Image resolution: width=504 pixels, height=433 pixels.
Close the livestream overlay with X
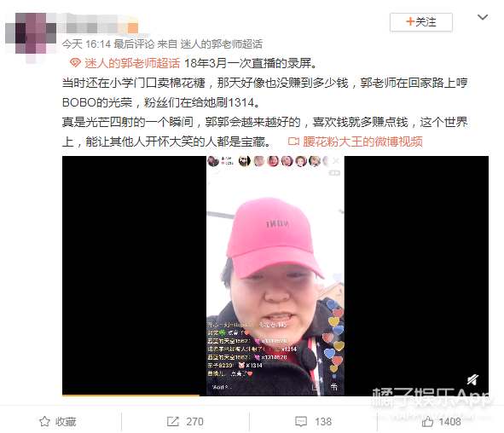[x=335, y=160]
